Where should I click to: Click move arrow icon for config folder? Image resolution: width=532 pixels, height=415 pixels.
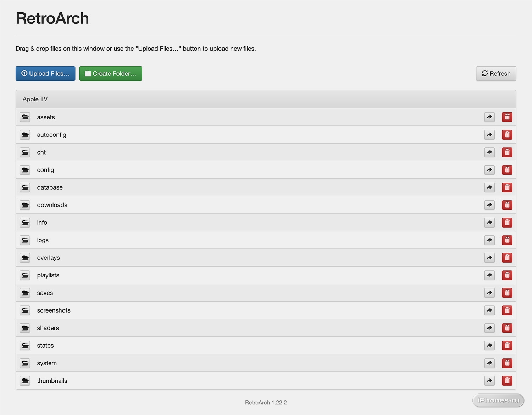tap(489, 170)
